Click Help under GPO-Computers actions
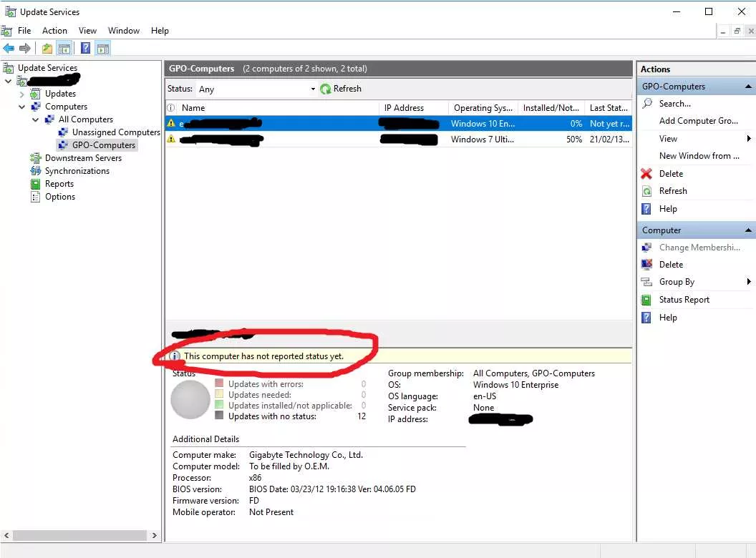The width and height of the screenshot is (756, 558). click(668, 209)
